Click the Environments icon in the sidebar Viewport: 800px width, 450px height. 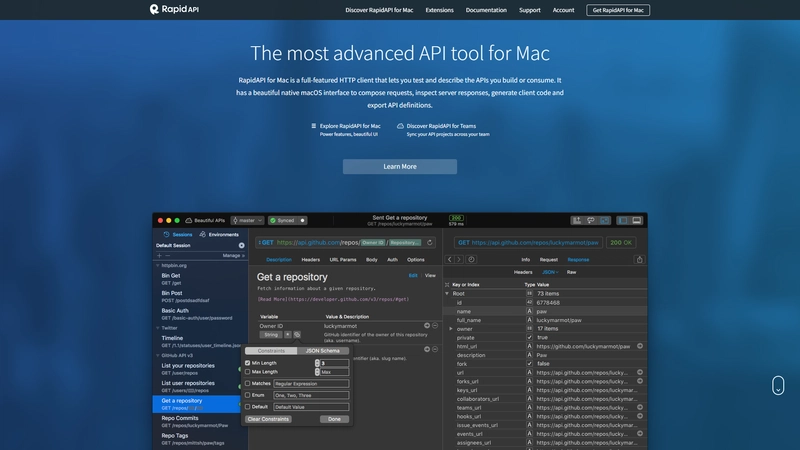tap(203, 234)
